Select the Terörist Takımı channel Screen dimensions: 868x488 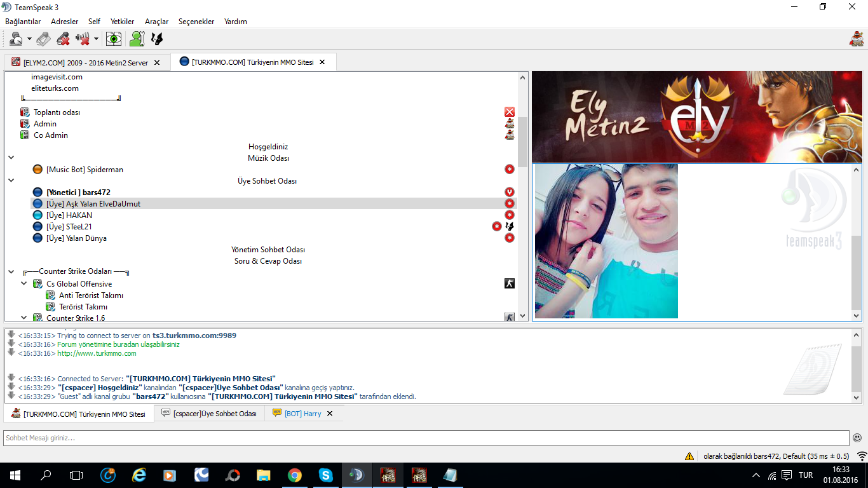pyautogui.click(x=83, y=307)
